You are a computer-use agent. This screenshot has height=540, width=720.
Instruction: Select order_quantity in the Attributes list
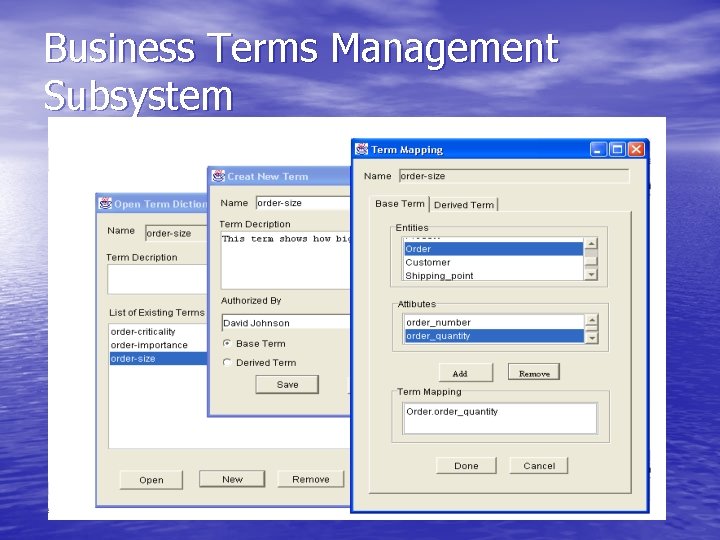tap(495, 336)
